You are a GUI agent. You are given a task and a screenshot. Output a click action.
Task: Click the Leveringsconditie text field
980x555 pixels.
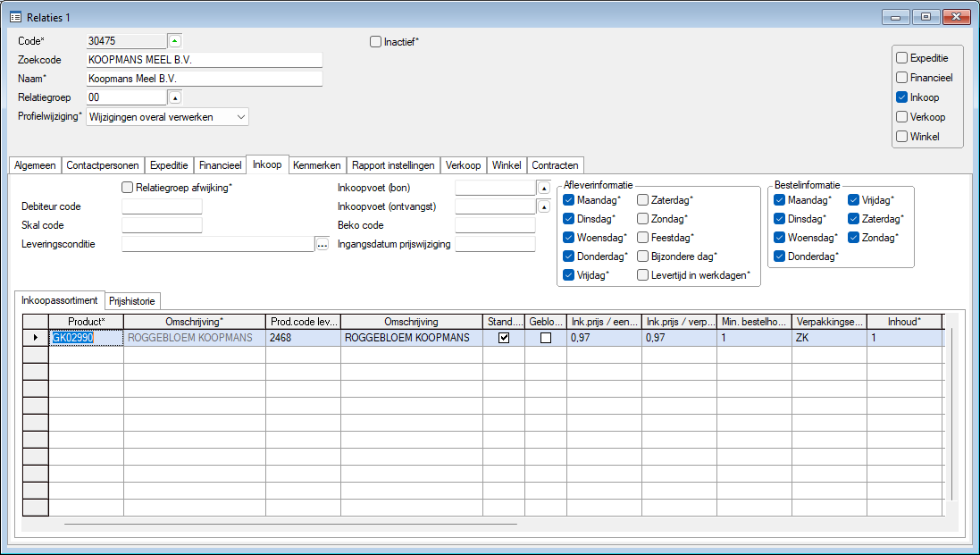coord(217,244)
